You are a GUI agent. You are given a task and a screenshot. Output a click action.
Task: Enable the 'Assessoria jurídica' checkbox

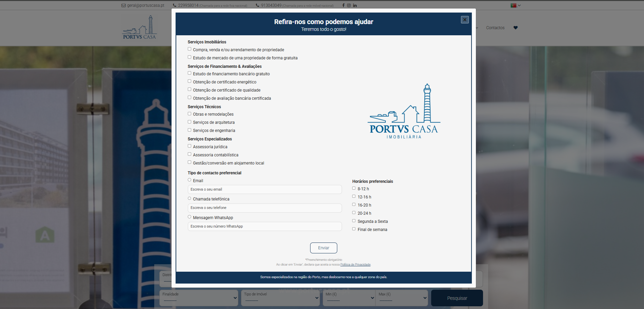(189, 146)
